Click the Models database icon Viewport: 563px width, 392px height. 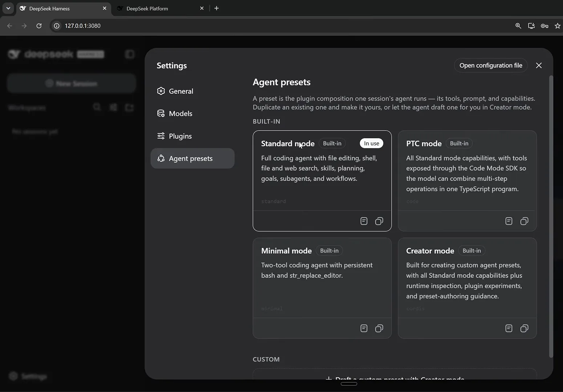click(161, 114)
